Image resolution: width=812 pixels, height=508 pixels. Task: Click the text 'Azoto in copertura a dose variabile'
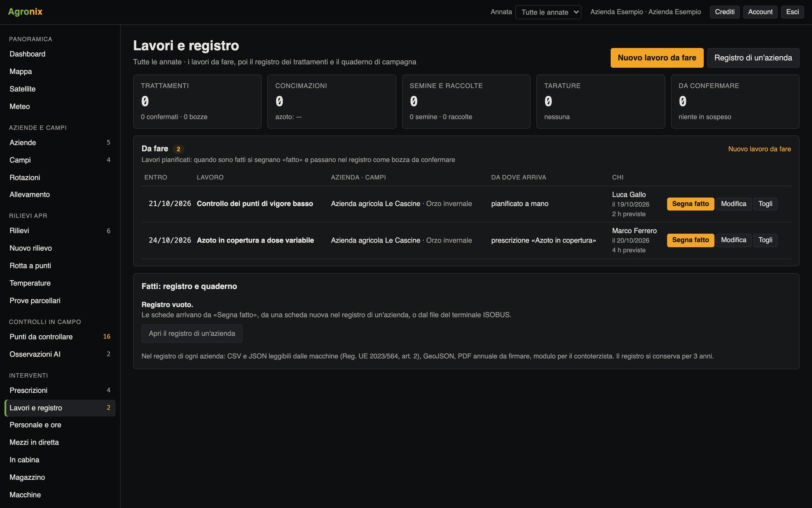click(255, 240)
